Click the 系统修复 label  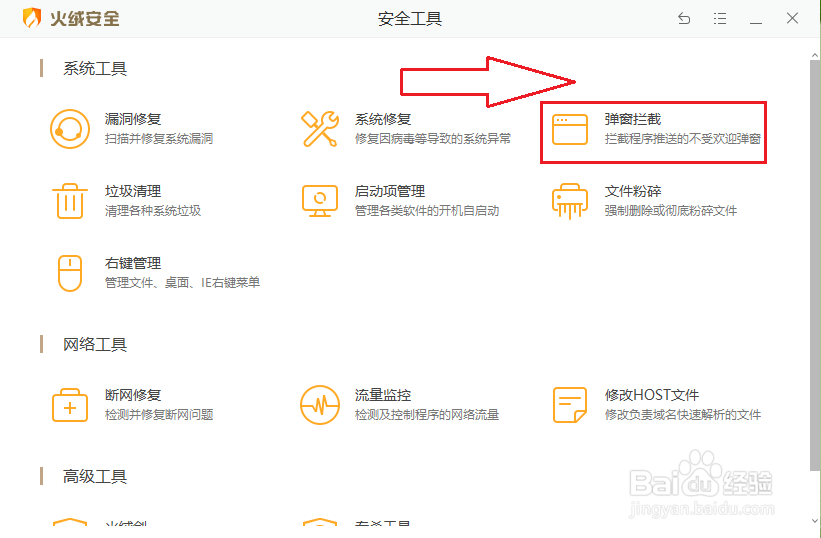tap(383, 119)
